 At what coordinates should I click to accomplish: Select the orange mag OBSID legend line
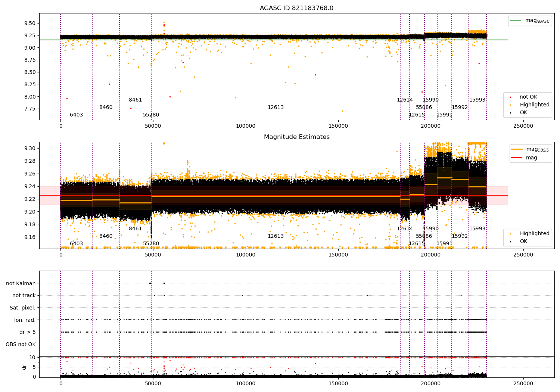(517, 149)
